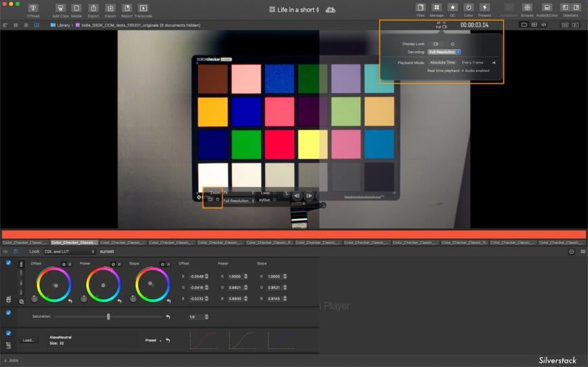Click the Offset R value stepper
The image size is (588, 367).
tap(207, 276)
